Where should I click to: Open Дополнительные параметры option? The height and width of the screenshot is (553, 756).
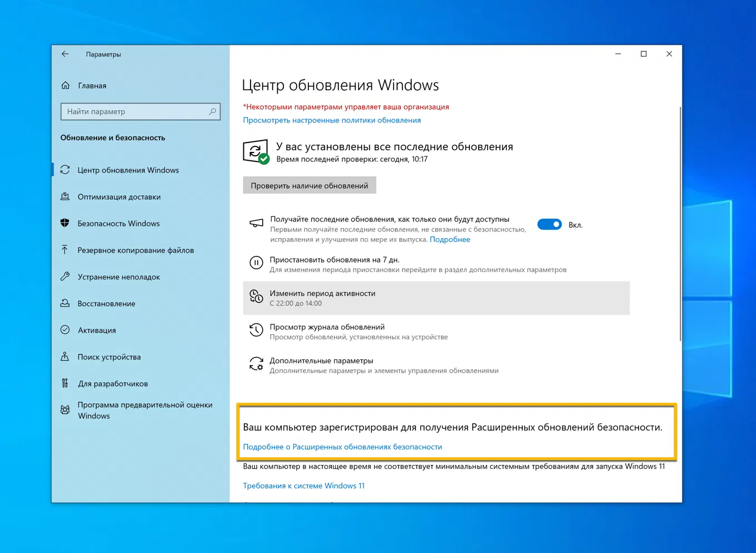pos(321,361)
